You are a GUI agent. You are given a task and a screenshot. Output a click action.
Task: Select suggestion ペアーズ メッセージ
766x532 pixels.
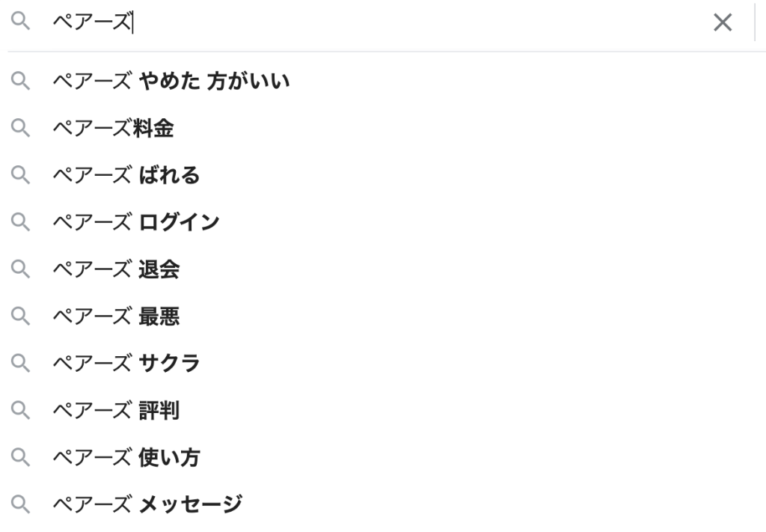pos(147,504)
